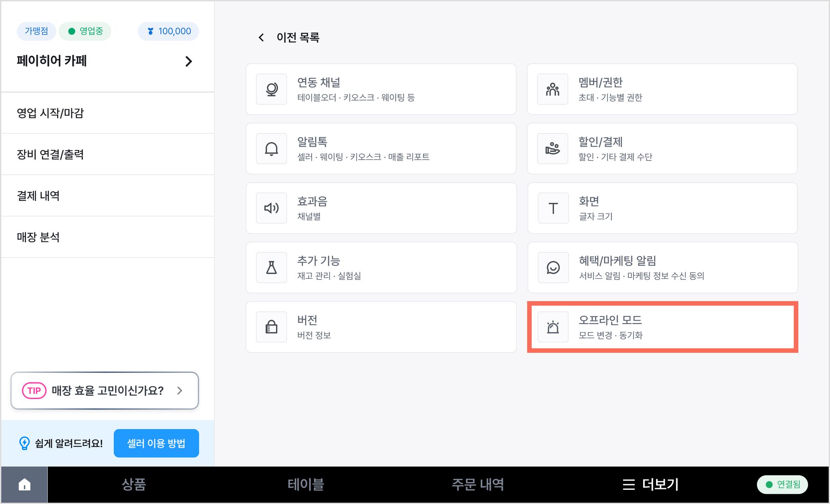Click the 셀러 이용 방법 button

[156, 443]
